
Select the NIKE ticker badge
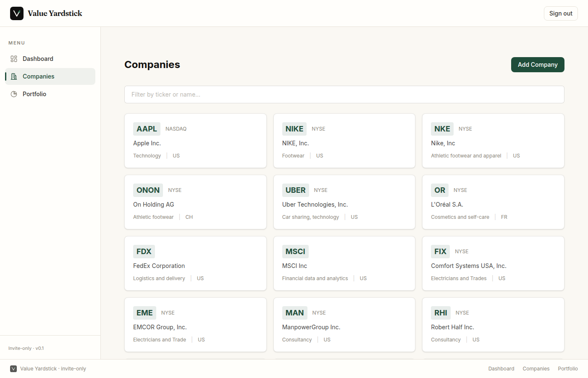(x=294, y=129)
